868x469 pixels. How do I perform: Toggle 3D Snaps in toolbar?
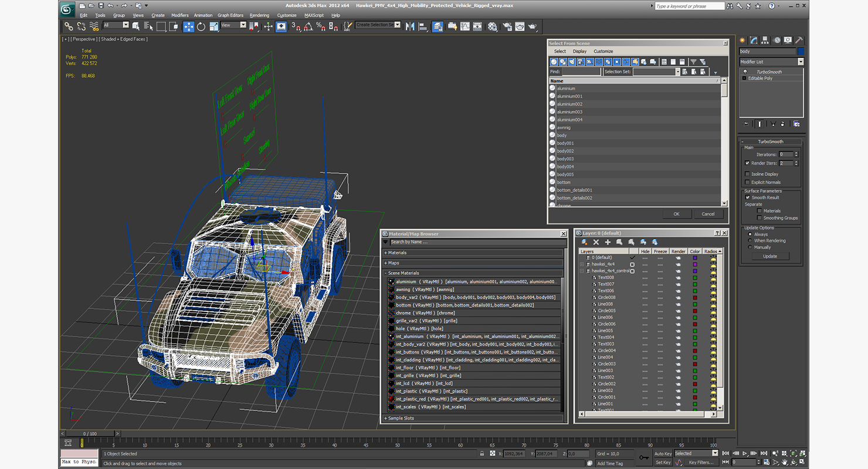pos(296,26)
